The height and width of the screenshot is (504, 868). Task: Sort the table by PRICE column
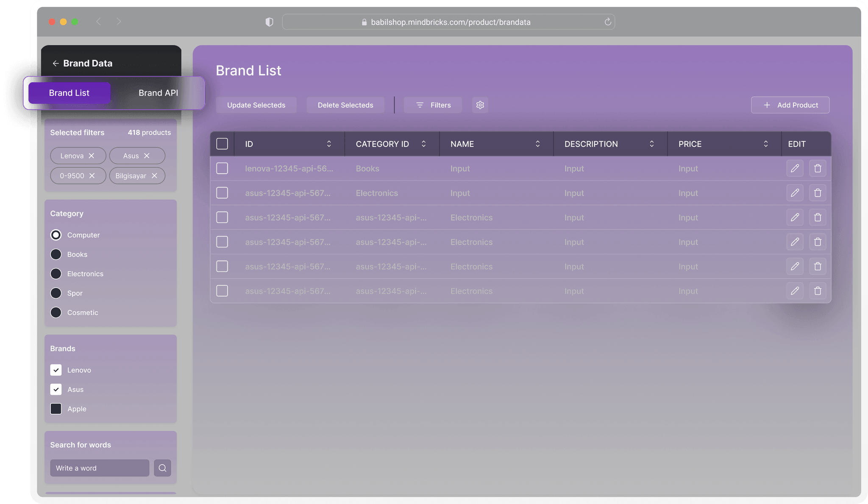coord(765,144)
